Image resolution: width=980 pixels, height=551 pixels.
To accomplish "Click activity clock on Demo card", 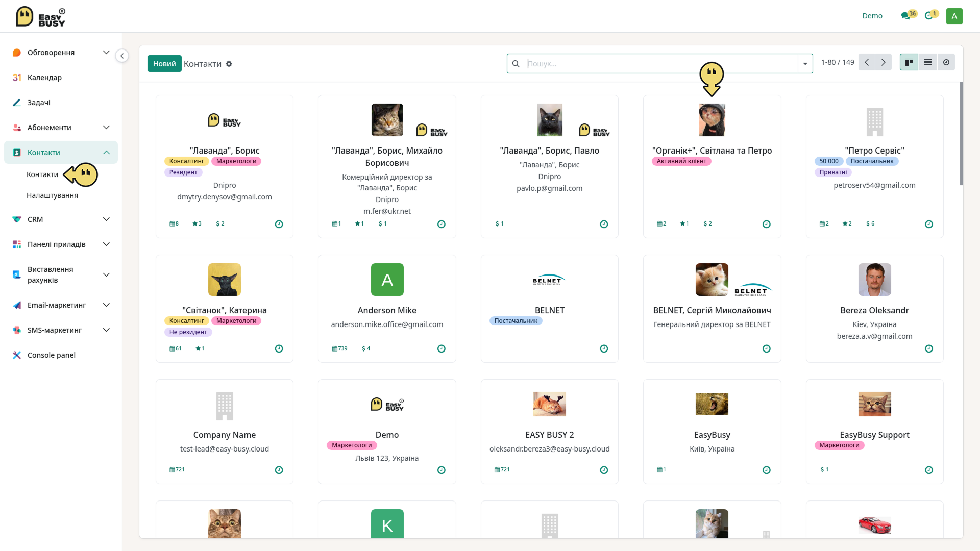I will [x=442, y=470].
